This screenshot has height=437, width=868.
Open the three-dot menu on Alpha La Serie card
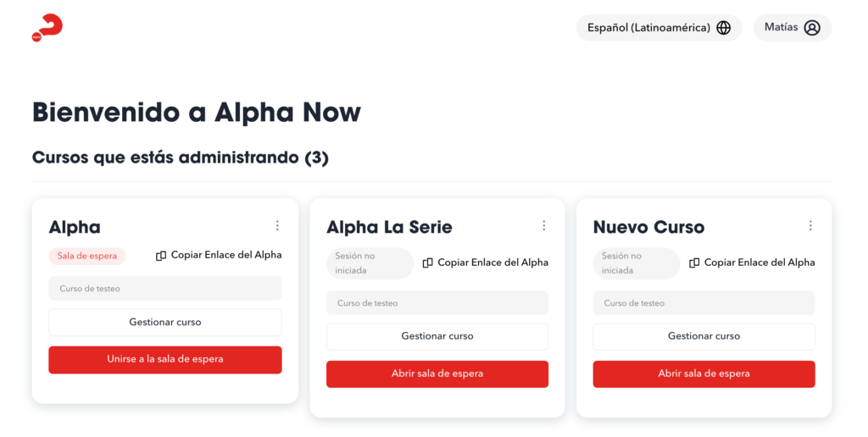pyautogui.click(x=544, y=225)
